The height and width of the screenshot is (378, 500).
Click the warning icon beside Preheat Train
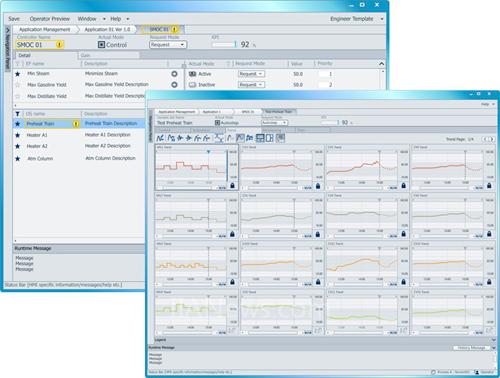(x=76, y=124)
